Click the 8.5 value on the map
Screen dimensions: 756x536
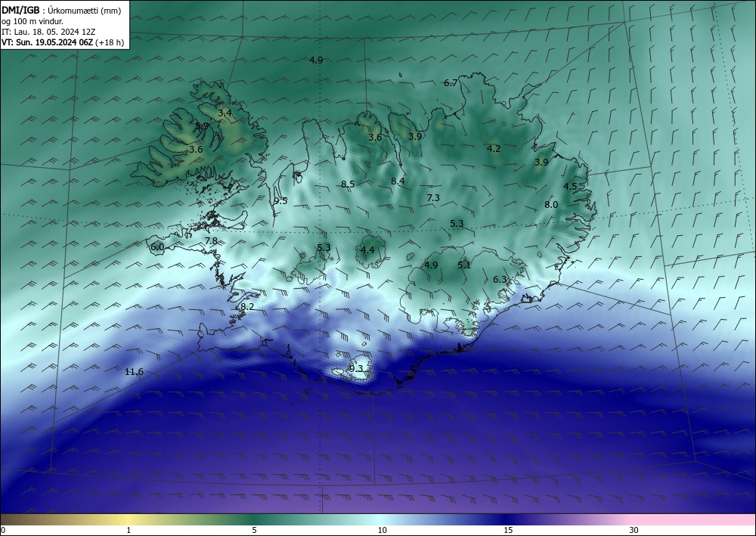348,184
